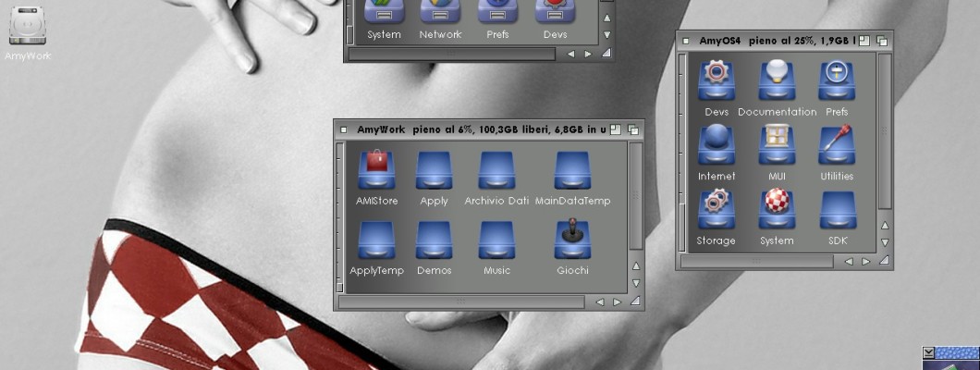The width and height of the screenshot is (980, 370).
Task: Open the Utilities drawer icon
Action: (836, 145)
